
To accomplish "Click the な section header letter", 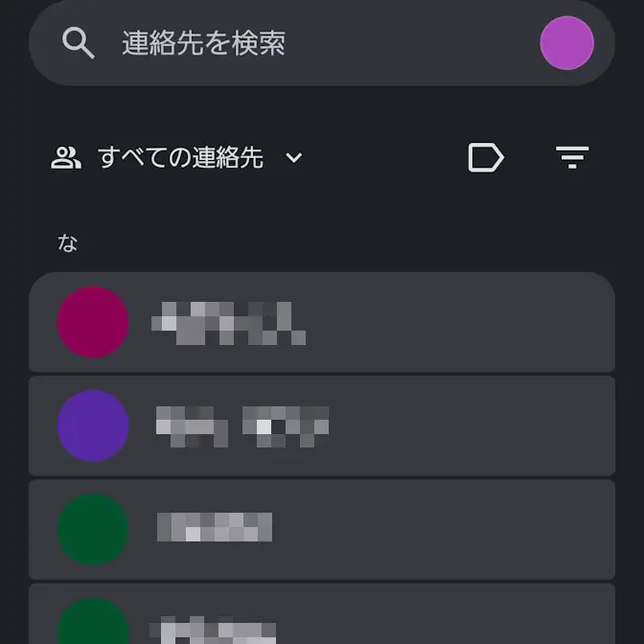I will (x=67, y=243).
